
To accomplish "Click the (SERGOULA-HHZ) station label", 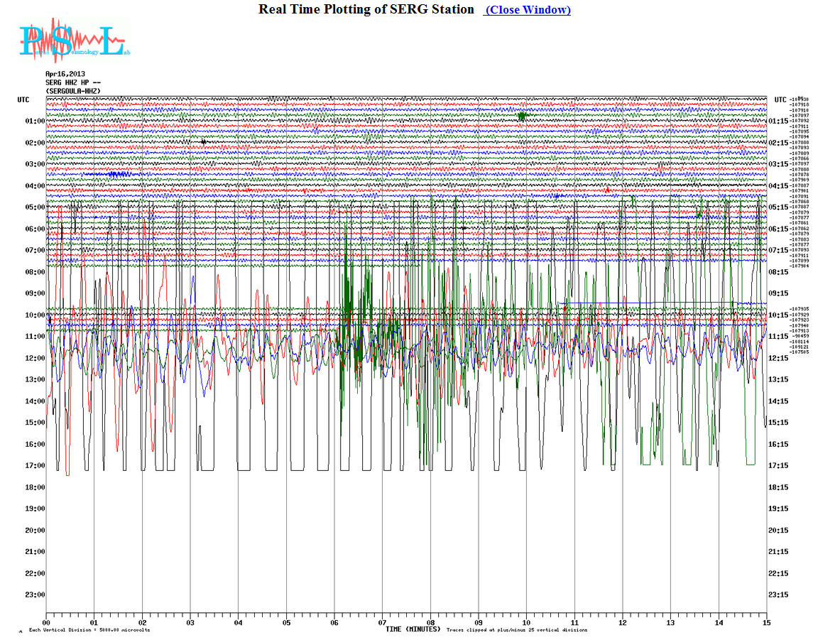I will (73, 92).
